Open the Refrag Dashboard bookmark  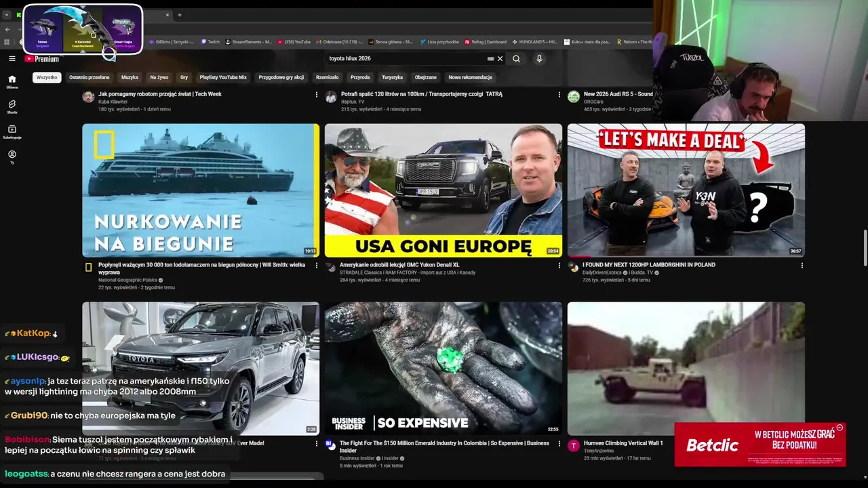(486, 42)
